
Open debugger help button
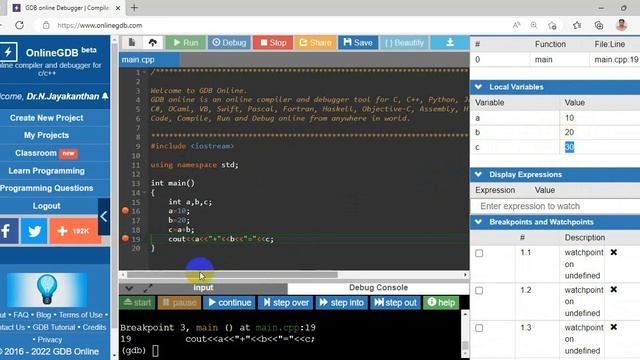tap(441, 302)
